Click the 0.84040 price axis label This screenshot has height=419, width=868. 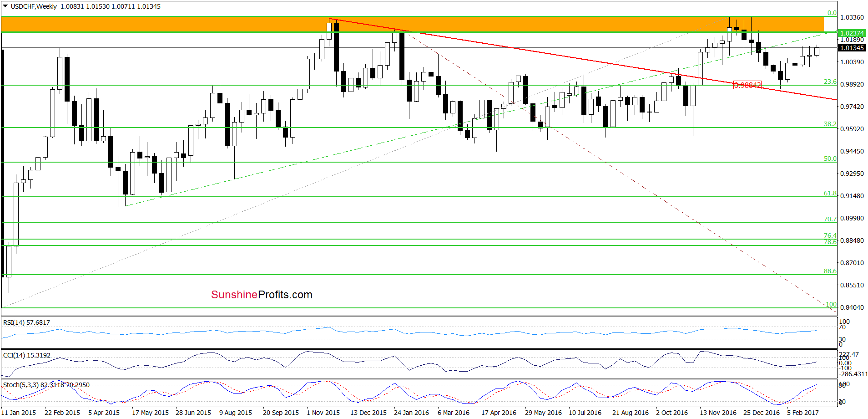pos(852,307)
